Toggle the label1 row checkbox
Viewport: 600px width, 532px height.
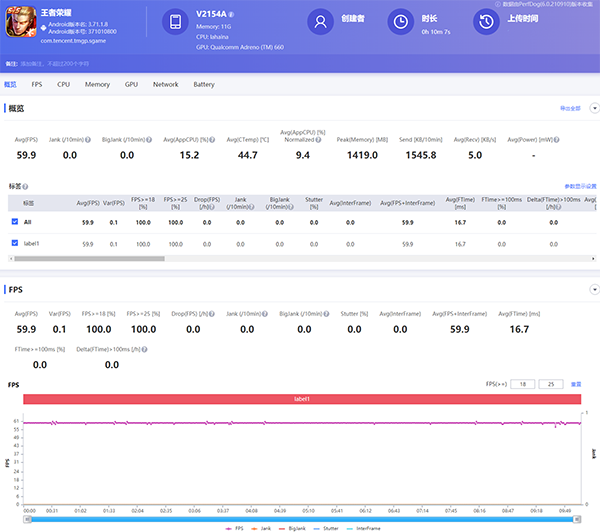tap(14, 243)
